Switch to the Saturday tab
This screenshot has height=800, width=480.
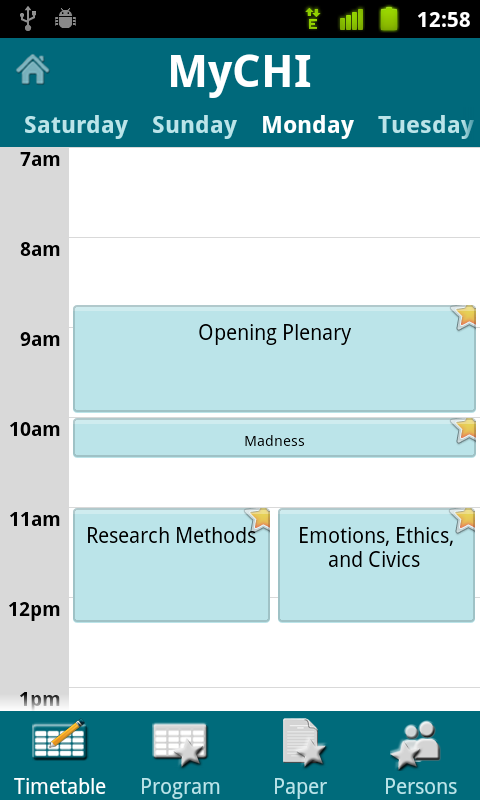(76, 125)
